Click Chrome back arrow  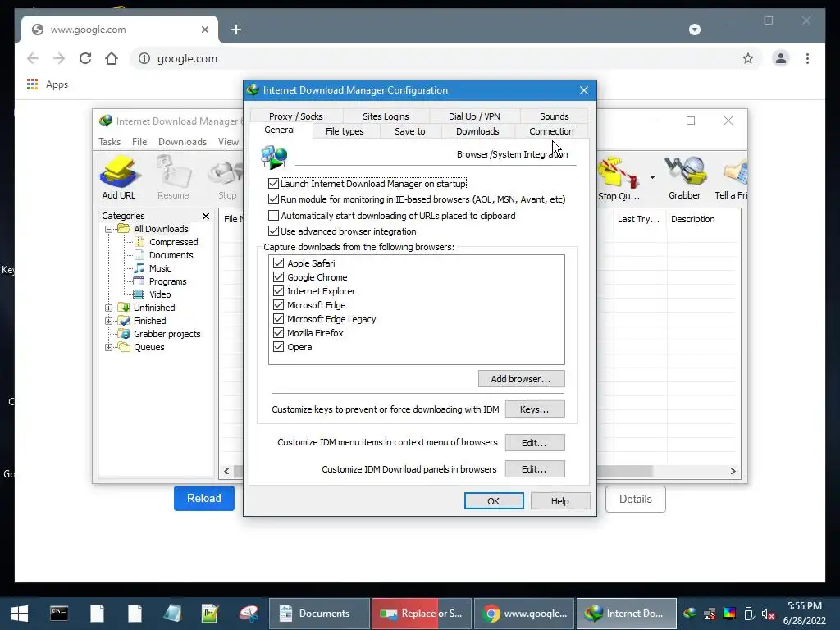click(33, 58)
